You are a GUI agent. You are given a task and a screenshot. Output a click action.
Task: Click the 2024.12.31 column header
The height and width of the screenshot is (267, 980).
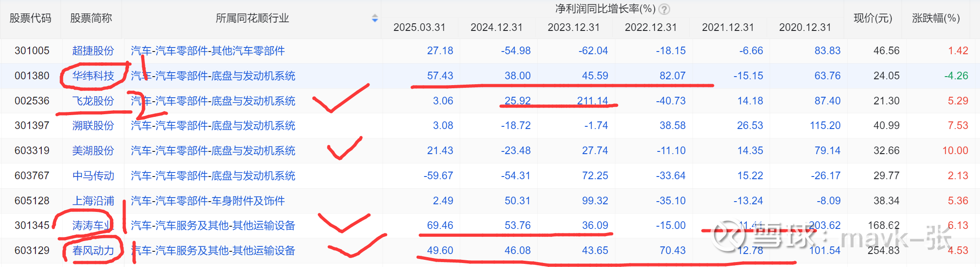coord(497,27)
